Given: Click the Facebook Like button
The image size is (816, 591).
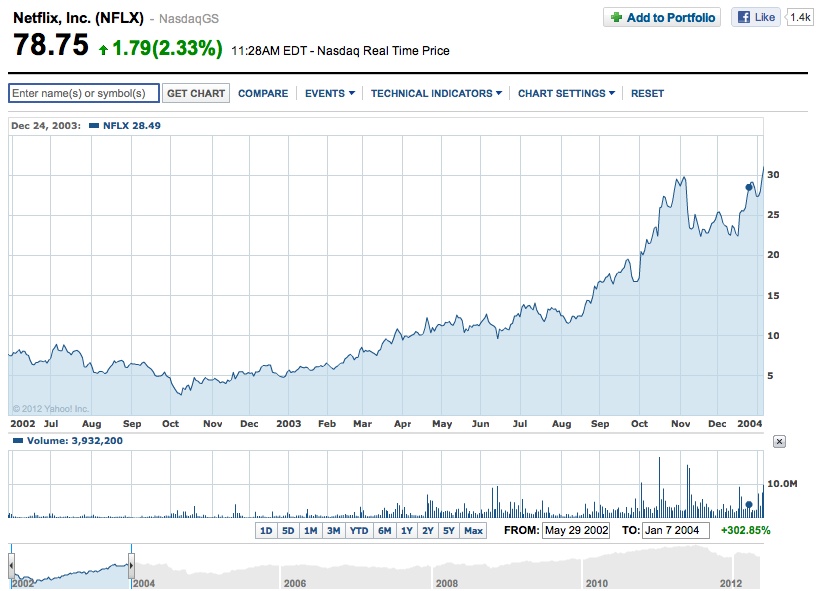Looking at the screenshot, I should point(756,17).
